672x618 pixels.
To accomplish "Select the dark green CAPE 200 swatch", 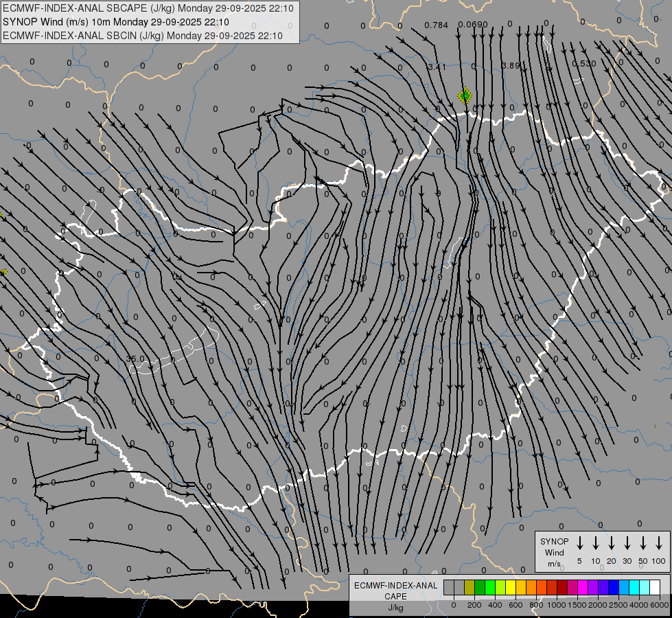I will 480,588.
